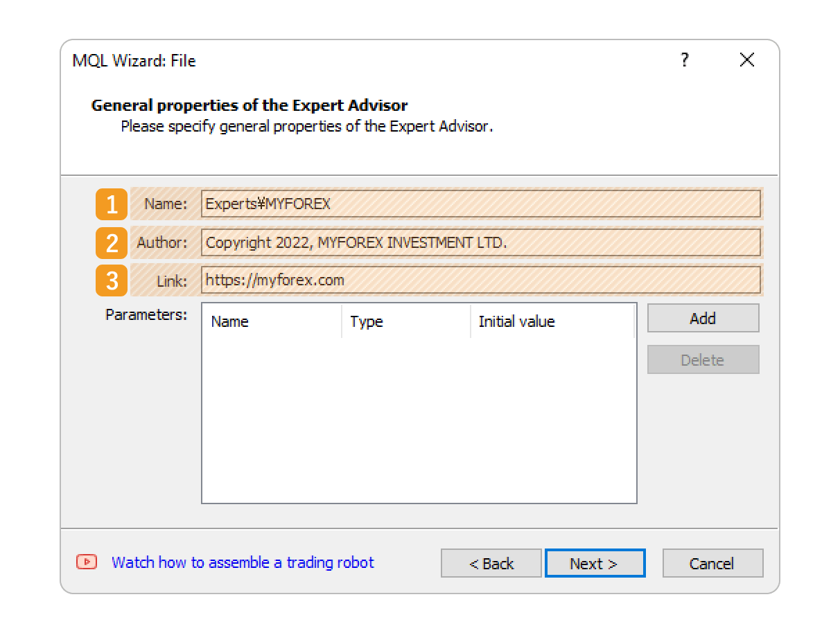This screenshot has width=840, height=633.
Task: Click the disabled Delete button
Action: click(703, 359)
